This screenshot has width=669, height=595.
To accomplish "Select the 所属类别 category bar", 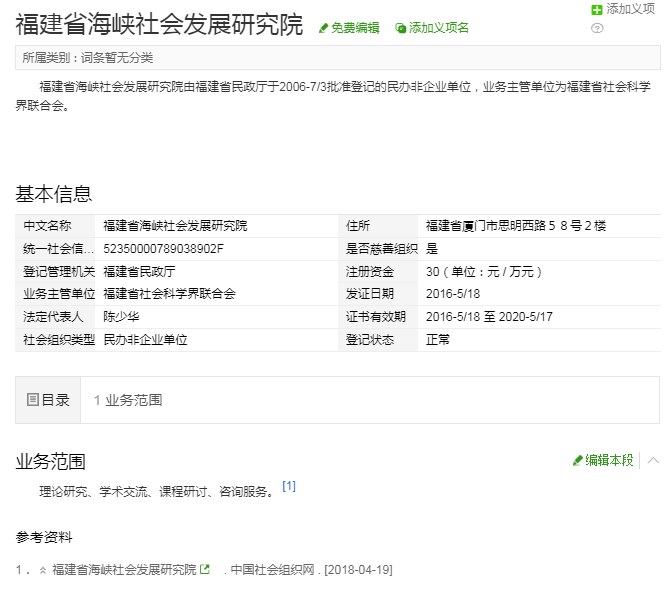I will pyautogui.click(x=337, y=58).
